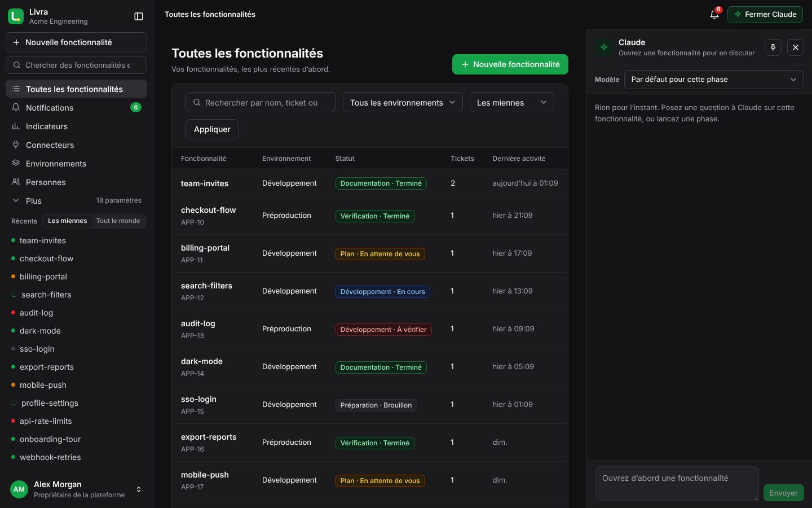Click the Développement · En cours status badge
The image size is (812, 508).
(x=383, y=292)
